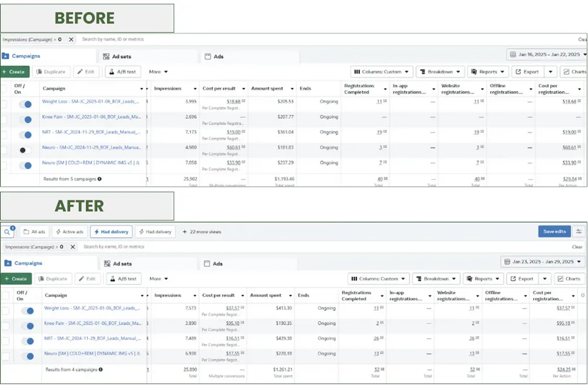
Task: Click the Duplicate button in BEFORE toolbar
Action: click(51, 72)
